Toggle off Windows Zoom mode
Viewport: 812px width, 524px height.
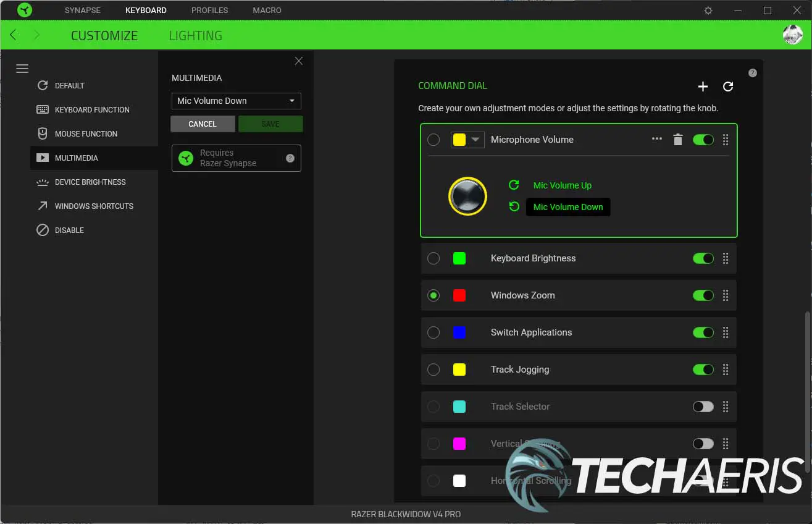click(703, 295)
